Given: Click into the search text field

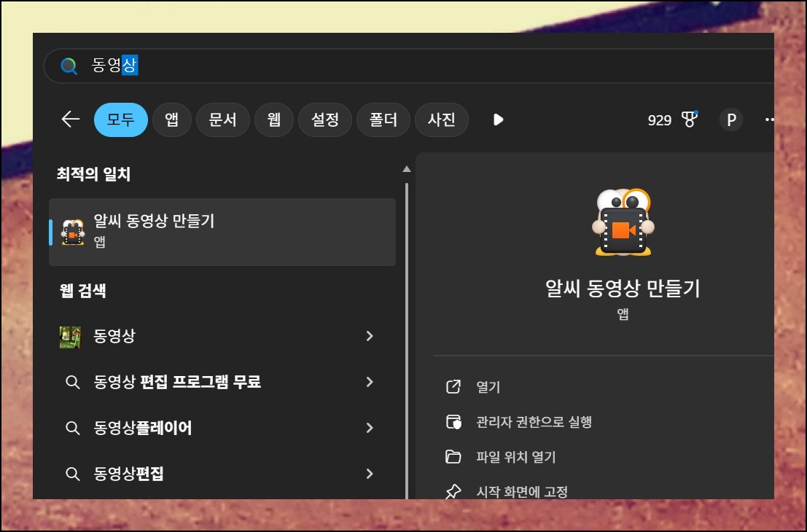Looking at the screenshot, I should [x=409, y=66].
